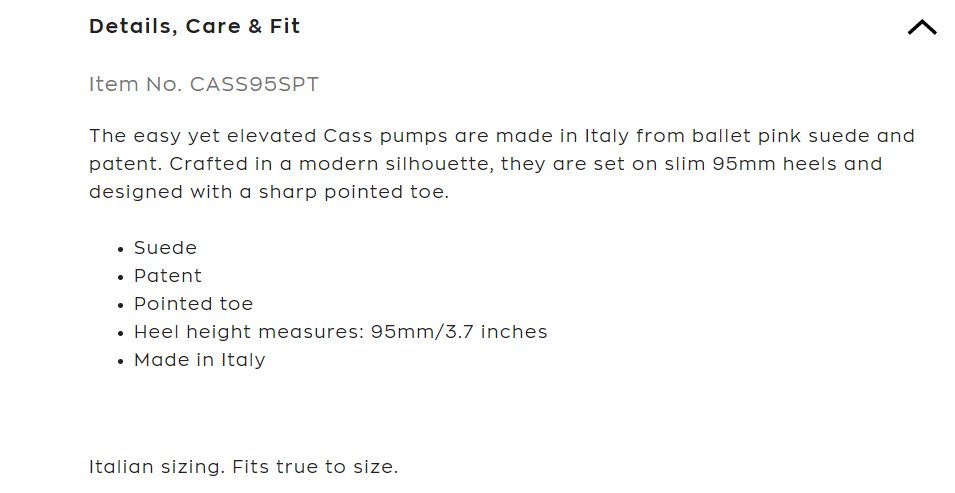Click the "Made in Italy" bullet item
The width and height of the screenshot is (955, 493).
[200, 360]
